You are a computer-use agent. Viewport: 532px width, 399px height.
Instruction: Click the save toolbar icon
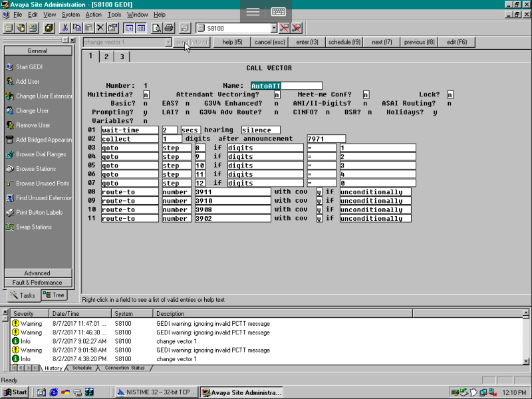point(49,28)
